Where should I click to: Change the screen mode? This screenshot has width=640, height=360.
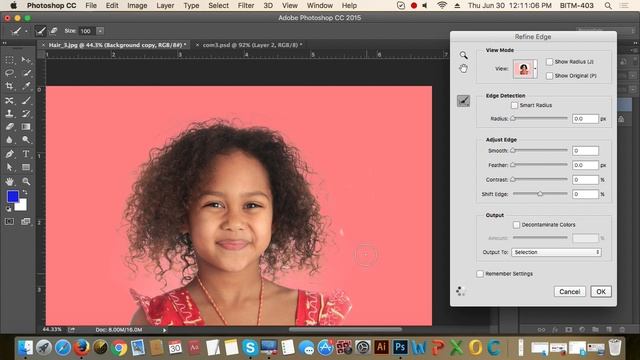(26, 221)
